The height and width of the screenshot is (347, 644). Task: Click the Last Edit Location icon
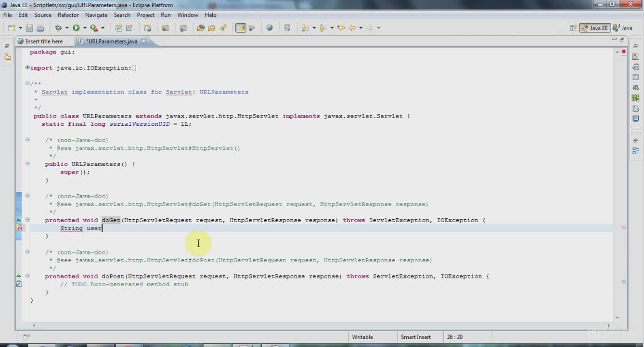tap(341, 28)
